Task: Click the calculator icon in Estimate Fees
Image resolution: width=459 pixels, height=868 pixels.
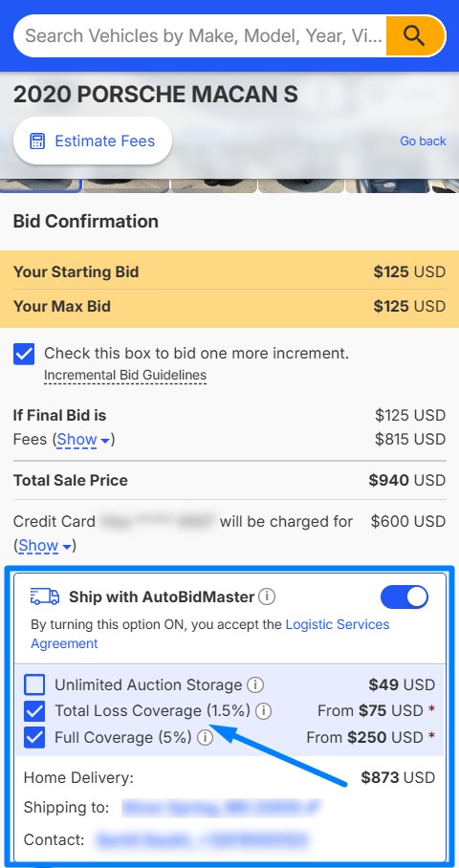Action: (37, 141)
